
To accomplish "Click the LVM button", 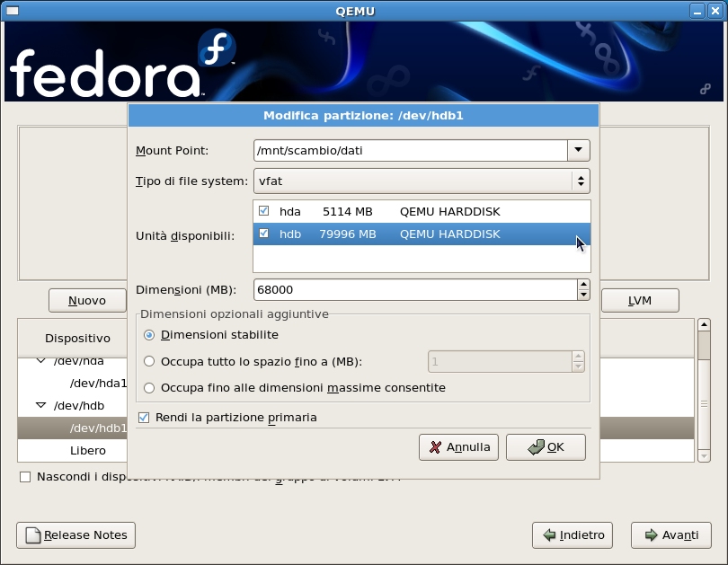I will [x=640, y=301].
